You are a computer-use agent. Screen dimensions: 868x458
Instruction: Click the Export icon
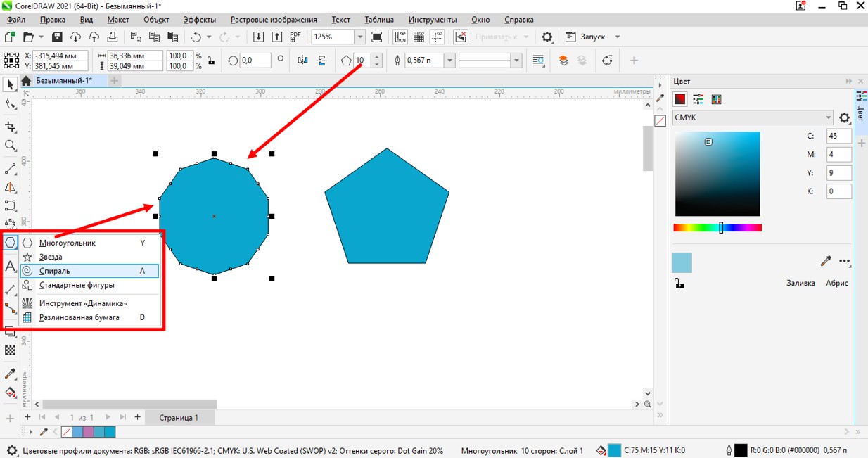276,37
